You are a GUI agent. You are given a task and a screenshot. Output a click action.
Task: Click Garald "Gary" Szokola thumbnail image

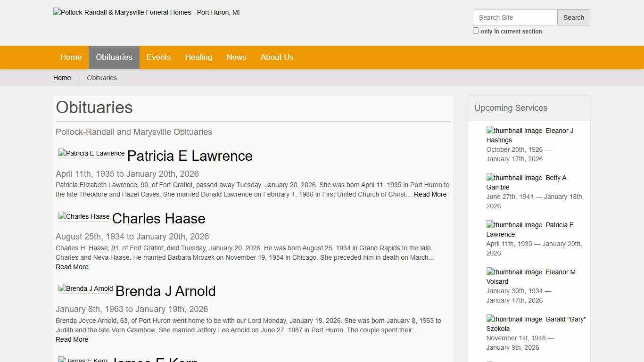click(x=514, y=320)
